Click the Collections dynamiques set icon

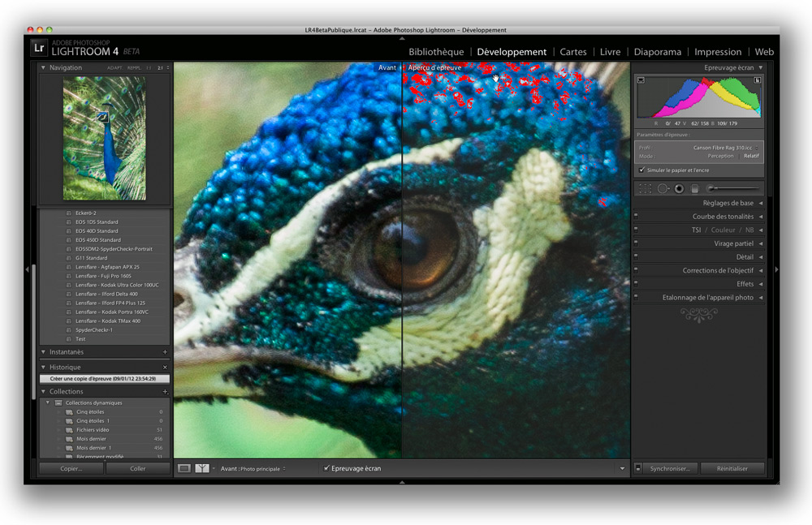click(x=58, y=402)
